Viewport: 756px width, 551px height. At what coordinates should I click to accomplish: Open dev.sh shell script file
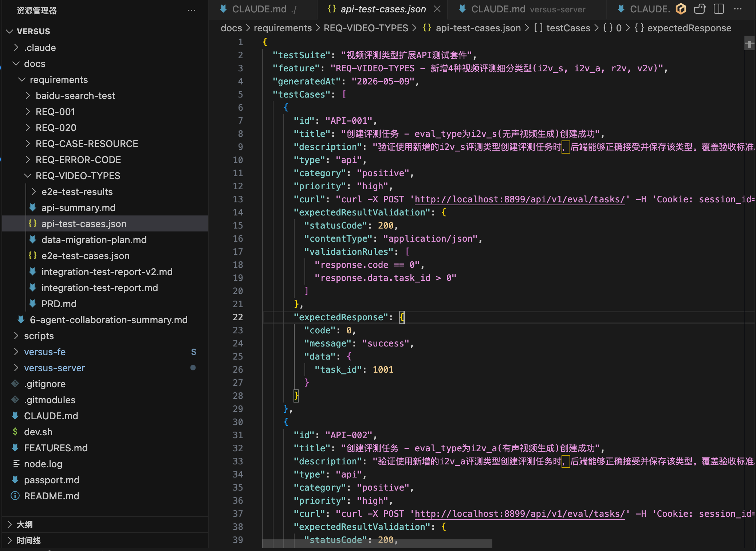(x=38, y=432)
